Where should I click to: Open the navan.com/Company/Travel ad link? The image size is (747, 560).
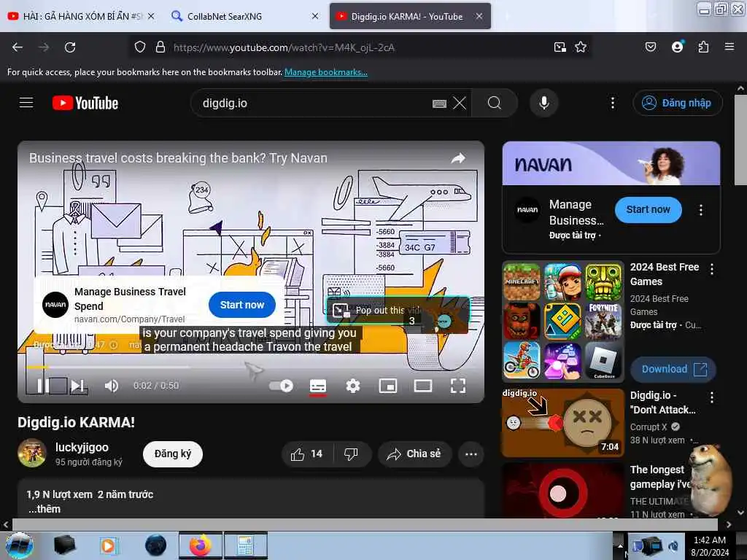[130, 319]
